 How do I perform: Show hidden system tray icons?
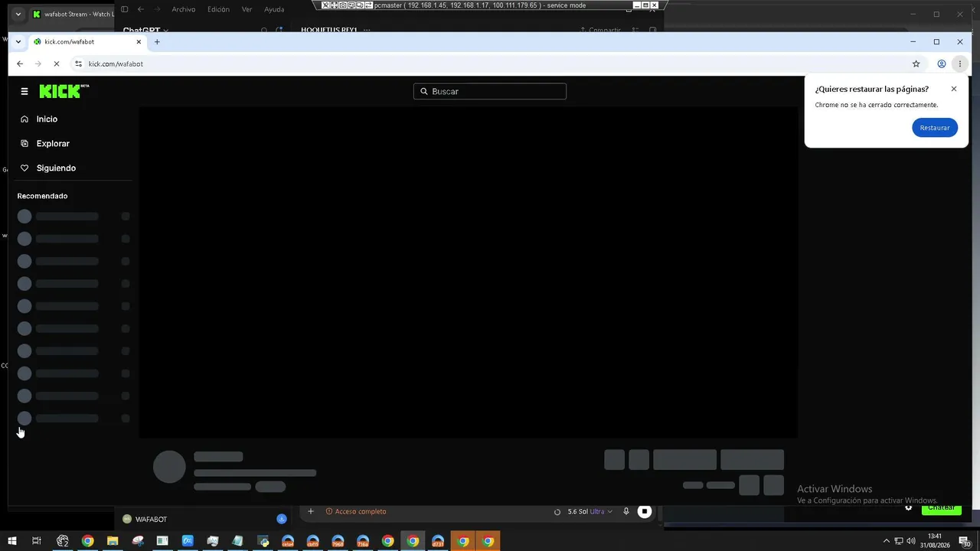point(887,541)
